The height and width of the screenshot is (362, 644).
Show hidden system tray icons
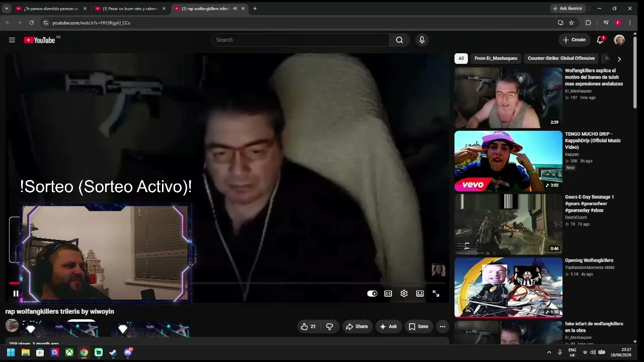pyautogui.click(x=549, y=352)
